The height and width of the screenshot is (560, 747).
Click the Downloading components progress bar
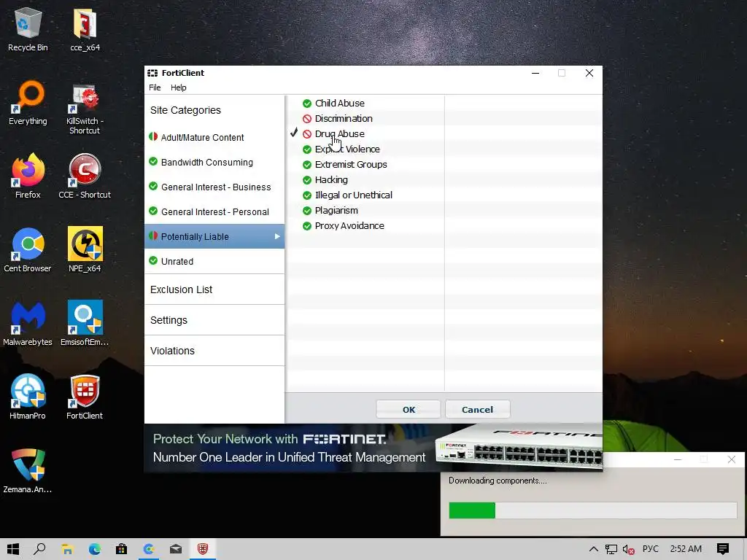pos(592,510)
